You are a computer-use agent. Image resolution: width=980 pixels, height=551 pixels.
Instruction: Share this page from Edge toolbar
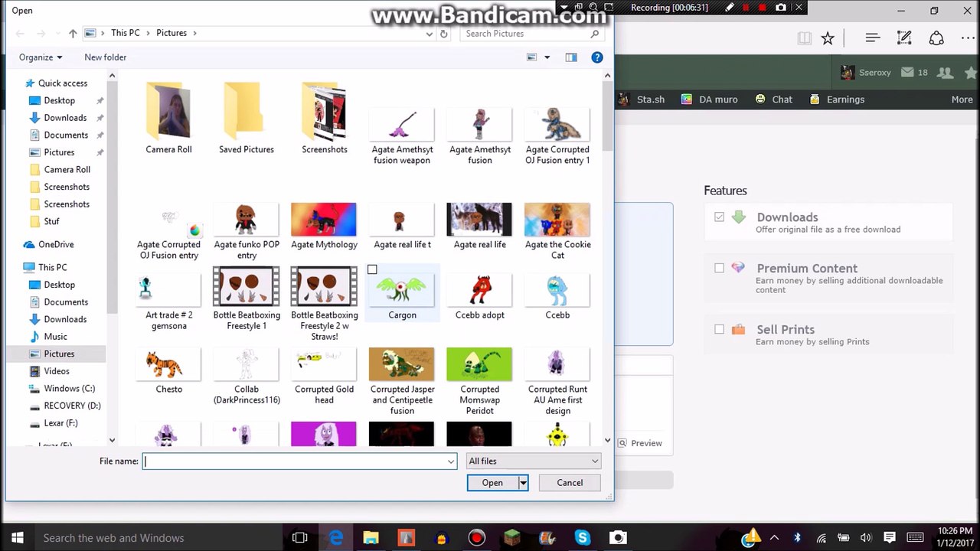[x=936, y=38]
